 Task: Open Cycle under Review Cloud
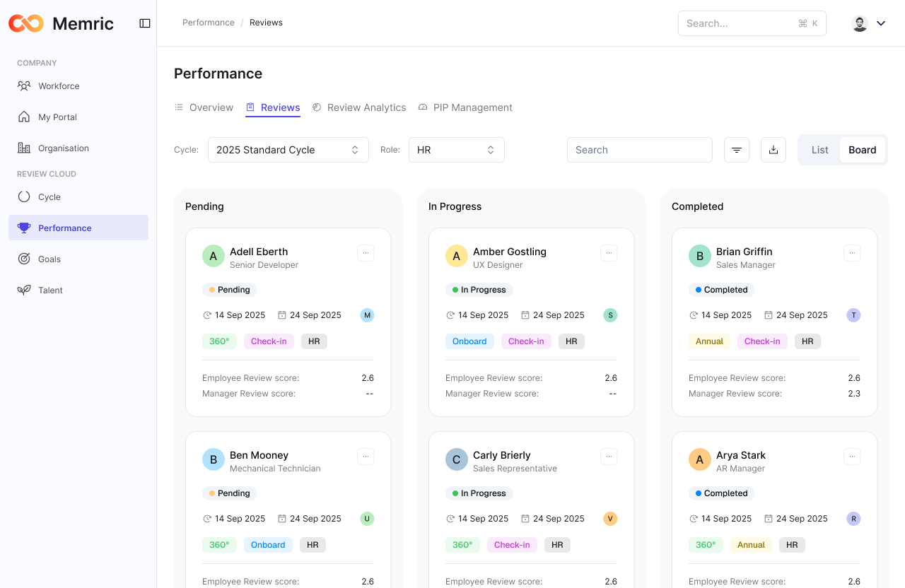click(x=78, y=197)
